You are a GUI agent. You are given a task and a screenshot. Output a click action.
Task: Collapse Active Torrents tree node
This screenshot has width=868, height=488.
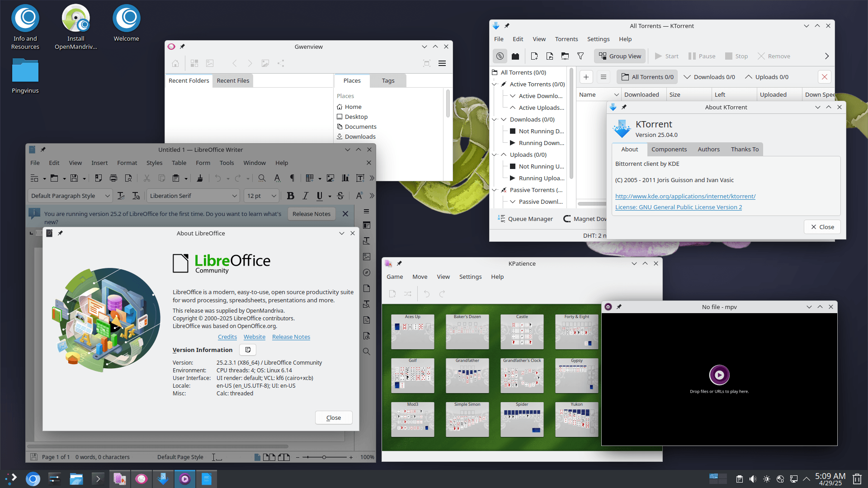495,84
